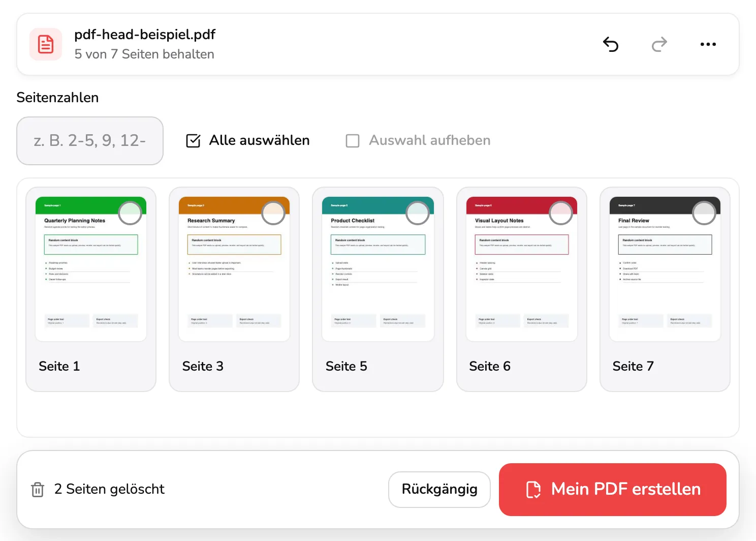Click the 'Seite 6' label
Image resolution: width=756 pixels, height=541 pixels.
pos(490,367)
